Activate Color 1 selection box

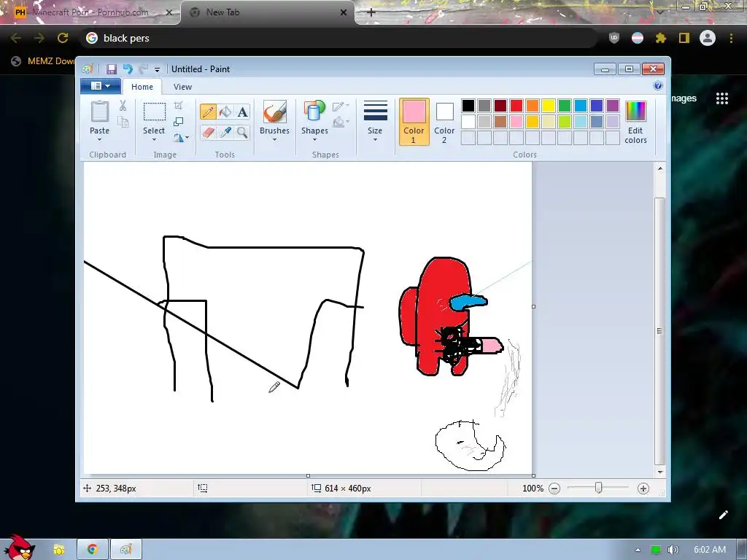tap(414, 122)
